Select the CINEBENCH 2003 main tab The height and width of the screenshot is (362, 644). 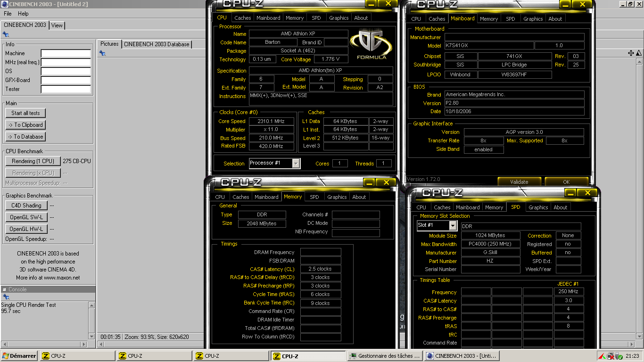pos(25,25)
